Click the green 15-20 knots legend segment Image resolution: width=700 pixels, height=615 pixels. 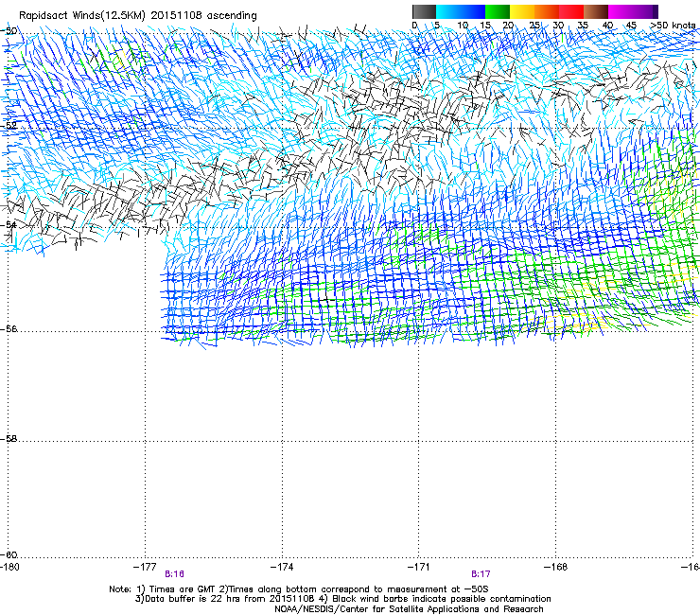point(498,11)
